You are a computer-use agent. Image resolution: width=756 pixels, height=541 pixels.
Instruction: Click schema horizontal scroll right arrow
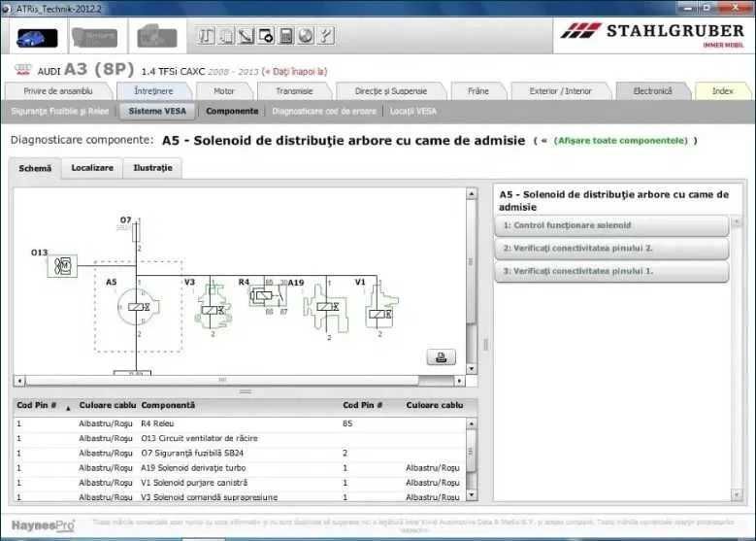click(x=459, y=381)
